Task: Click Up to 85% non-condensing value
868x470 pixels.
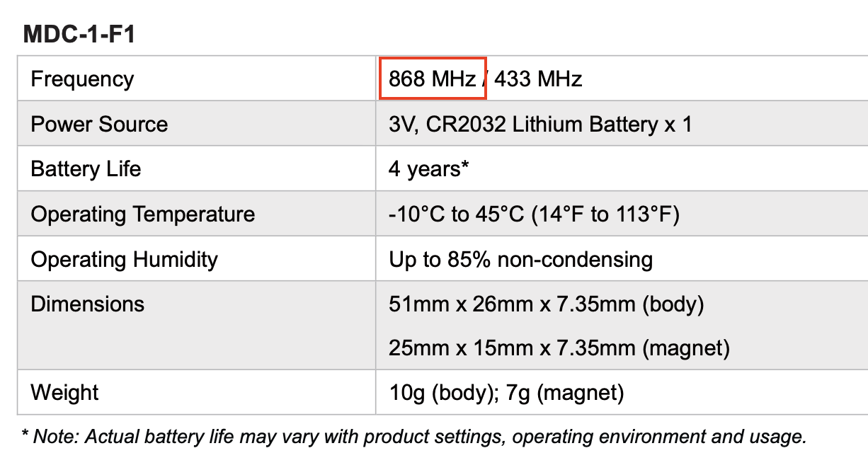Action: tap(520, 259)
